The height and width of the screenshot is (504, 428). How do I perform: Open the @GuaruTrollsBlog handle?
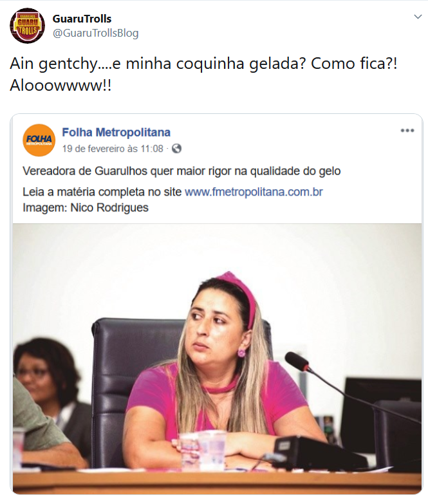(95, 33)
